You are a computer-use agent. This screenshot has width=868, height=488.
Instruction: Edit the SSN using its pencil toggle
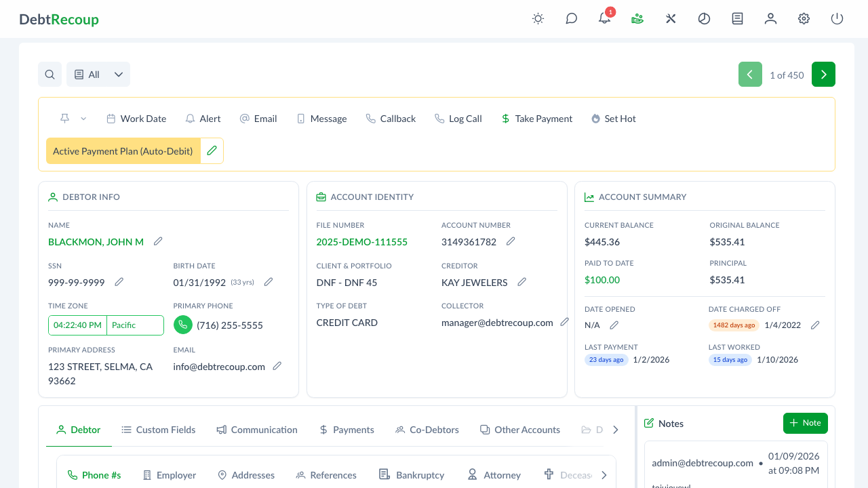click(119, 281)
